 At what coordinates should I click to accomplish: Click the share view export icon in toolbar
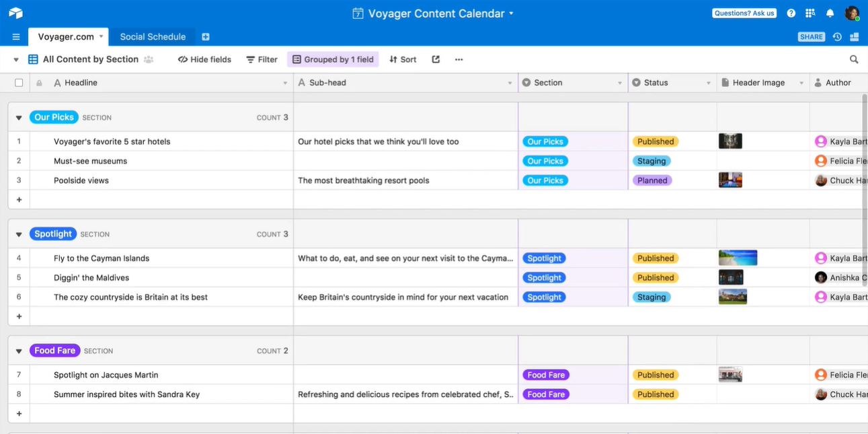pos(435,59)
